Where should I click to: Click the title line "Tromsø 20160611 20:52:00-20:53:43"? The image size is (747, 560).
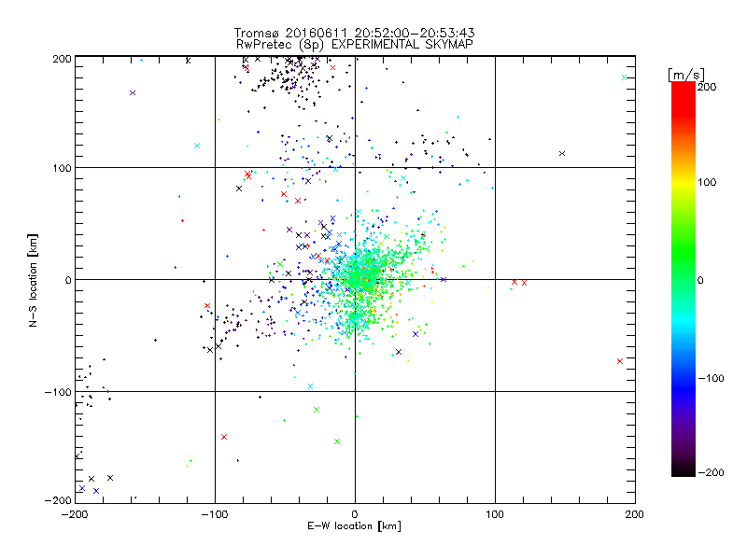354,33
